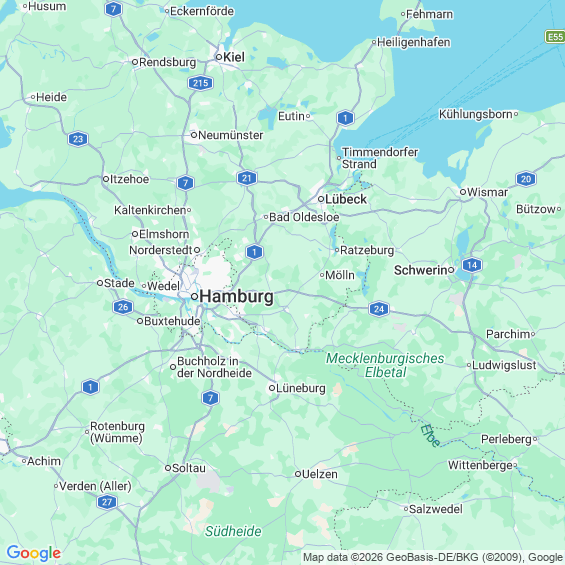Select the highway 20 shield near Wismar
Viewport: 565px width, 565px height.
526,179
